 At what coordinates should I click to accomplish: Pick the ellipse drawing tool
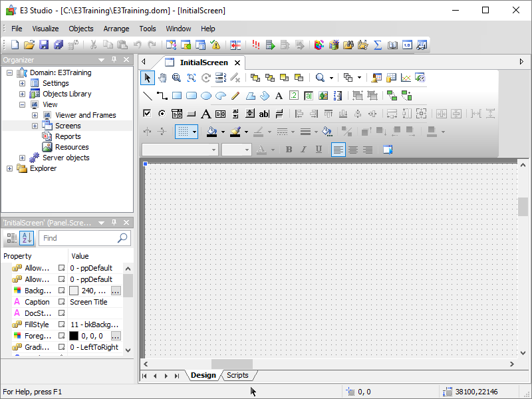click(206, 96)
